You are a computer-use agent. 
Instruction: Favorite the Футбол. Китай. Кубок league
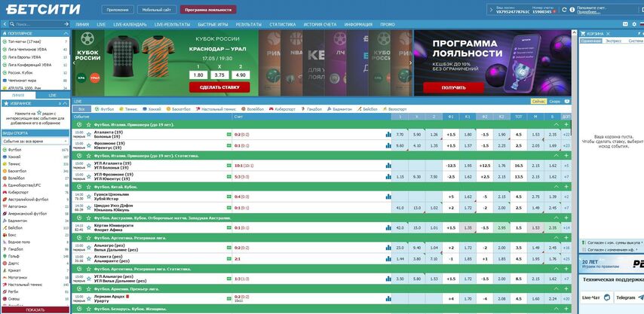coord(88,187)
